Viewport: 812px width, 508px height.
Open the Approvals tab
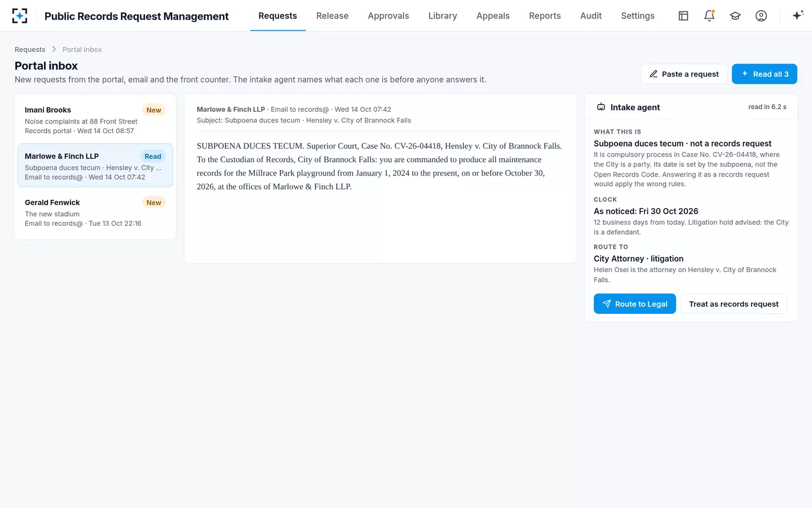[389, 16]
